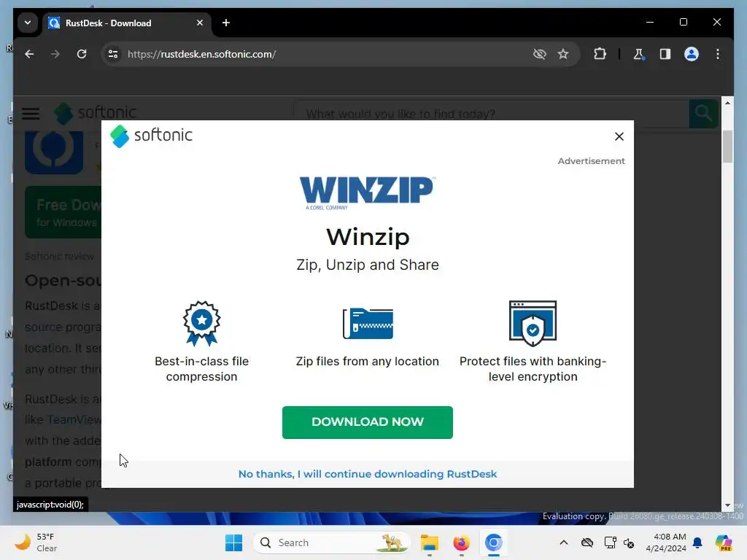Click the vertical scrollbar thumb
747x560 pixels.
(x=727, y=146)
